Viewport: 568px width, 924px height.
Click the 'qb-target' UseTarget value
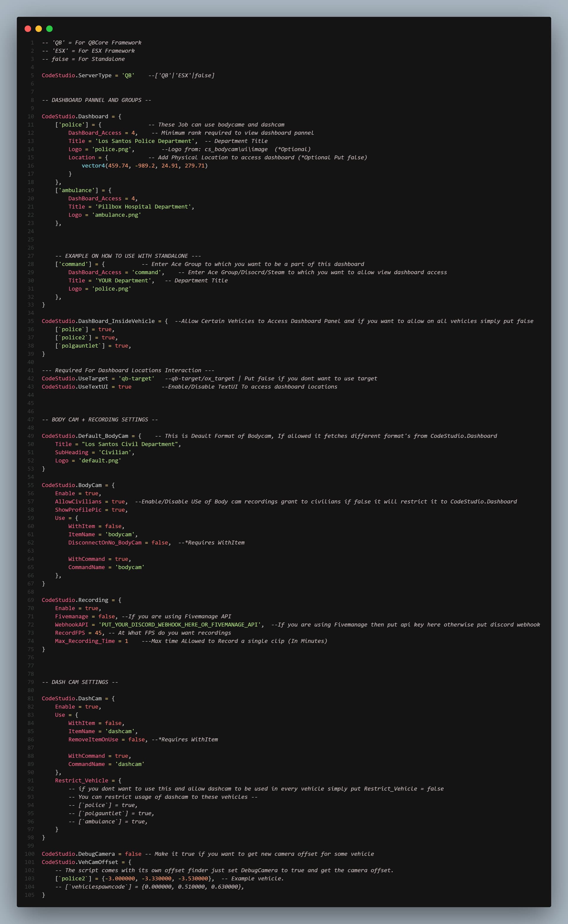(136, 379)
